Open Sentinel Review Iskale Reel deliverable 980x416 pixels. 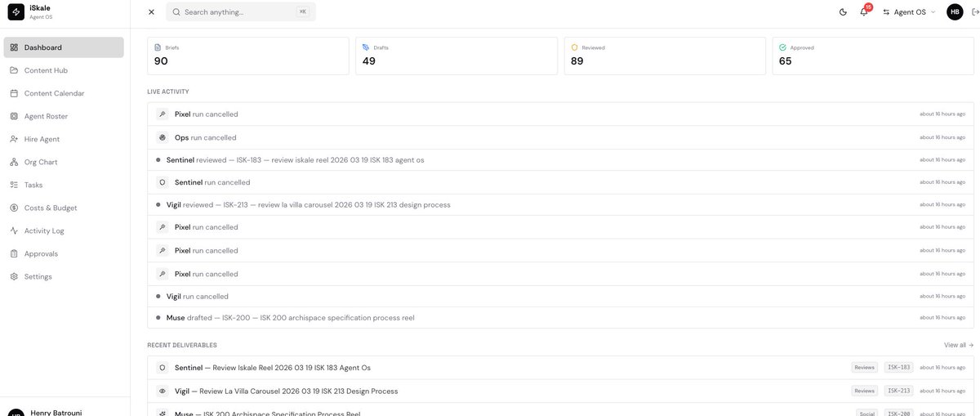point(560,368)
